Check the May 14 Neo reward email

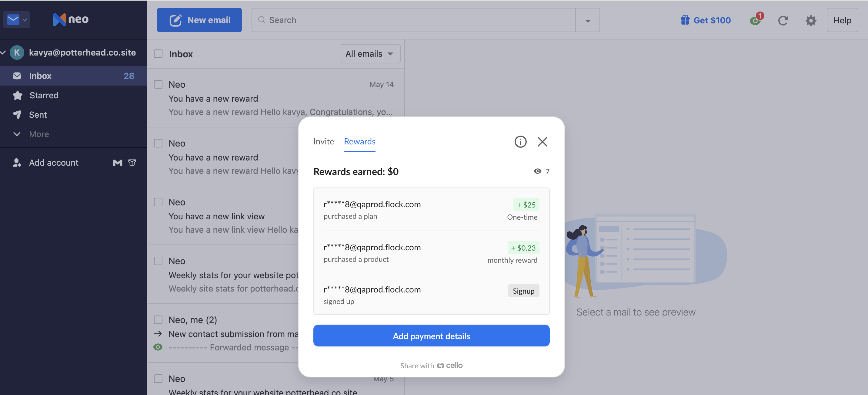[x=158, y=84]
